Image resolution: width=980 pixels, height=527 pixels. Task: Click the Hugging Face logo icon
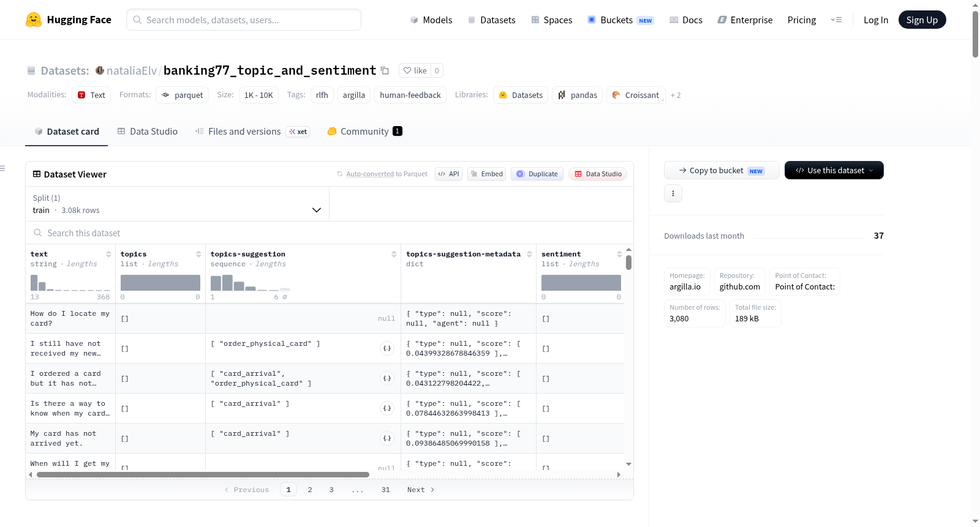pyautogui.click(x=34, y=20)
